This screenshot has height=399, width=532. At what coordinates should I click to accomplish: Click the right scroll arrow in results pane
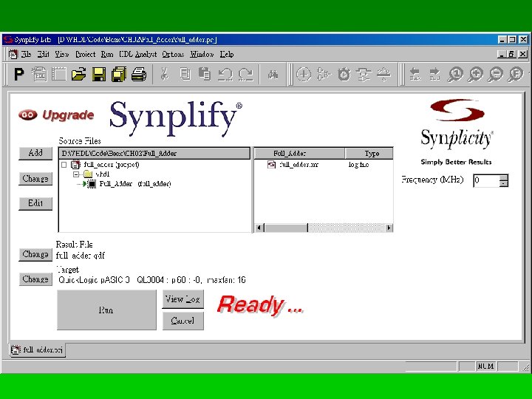click(x=389, y=228)
